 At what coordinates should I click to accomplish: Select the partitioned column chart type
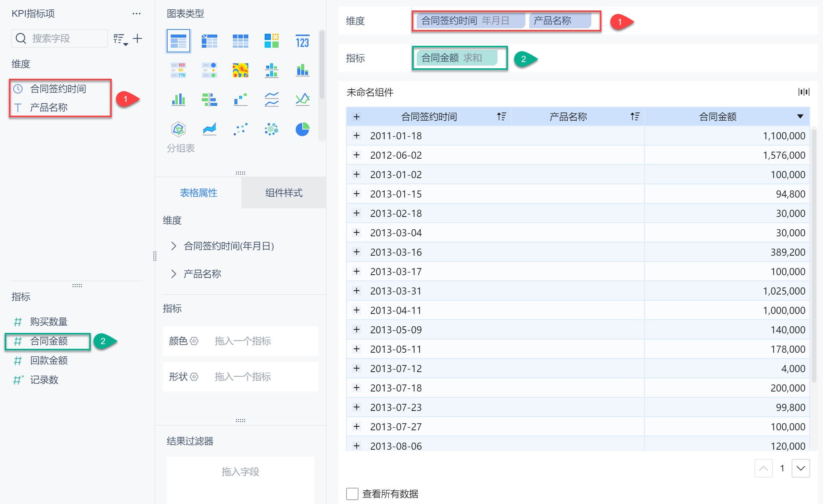tap(272, 70)
